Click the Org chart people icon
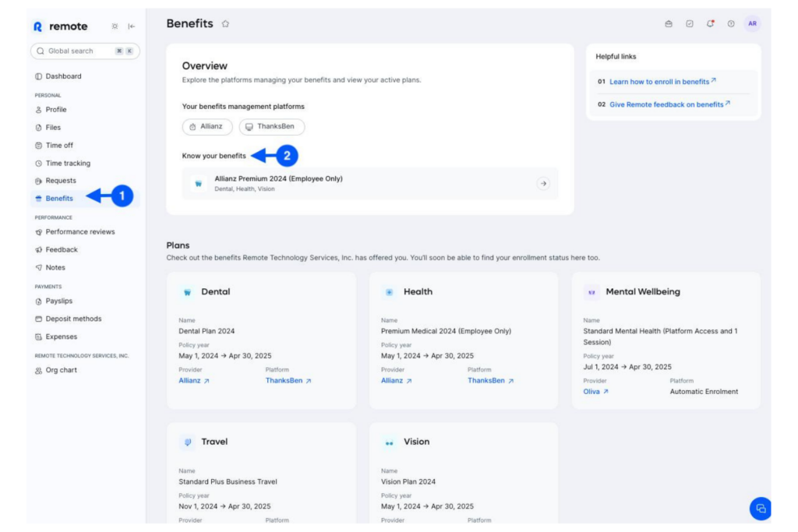The image size is (798, 532). pyautogui.click(x=39, y=371)
